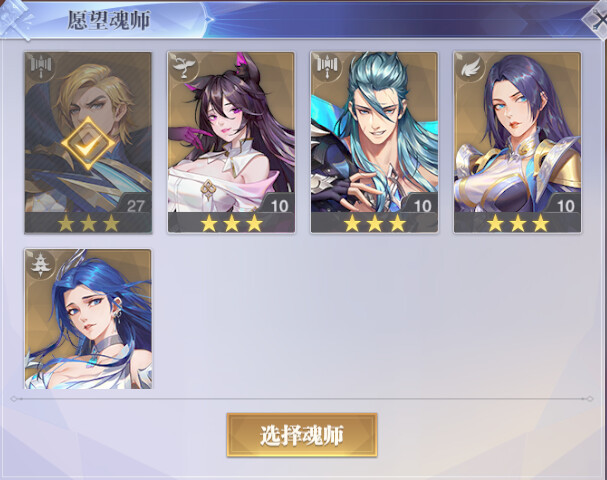Click the three-star rating under the teal-haired man
The width and height of the screenshot is (607, 480).
pos(375,223)
